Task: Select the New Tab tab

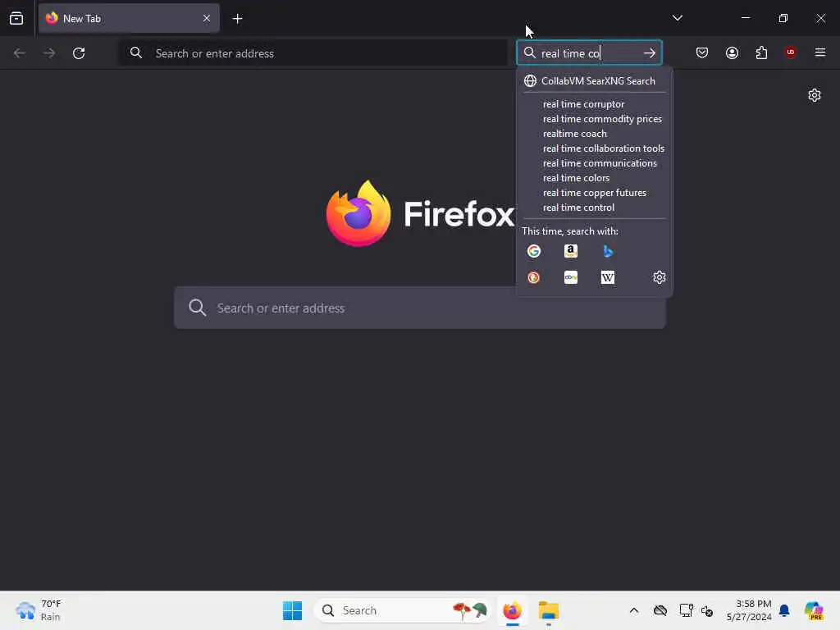Action: [129, 18]
